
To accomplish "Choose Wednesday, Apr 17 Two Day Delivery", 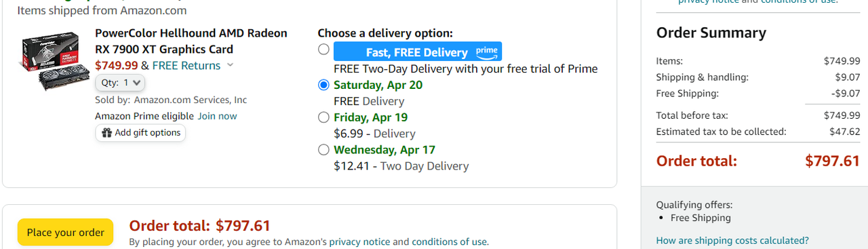I will click(x=323, y=149).
